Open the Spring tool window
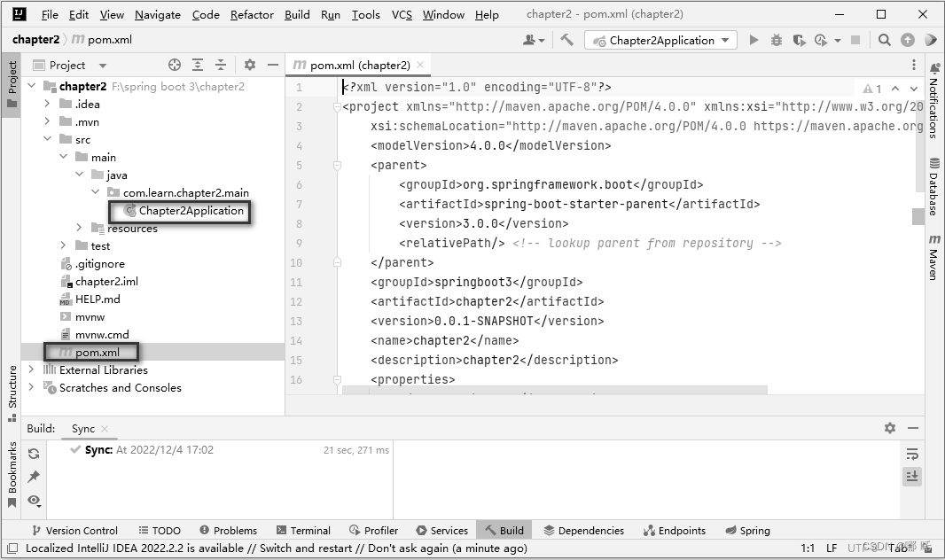 coord(747,531)
